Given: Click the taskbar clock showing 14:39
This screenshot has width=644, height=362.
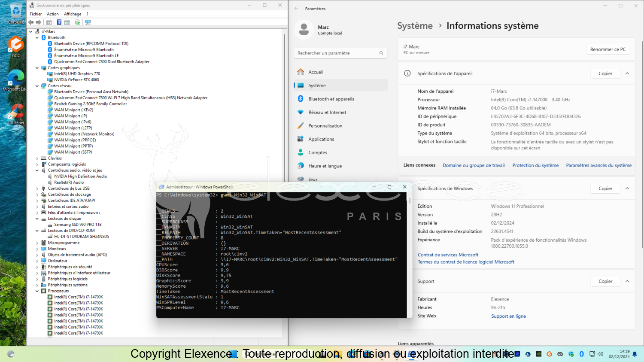Looking at the screenshot, I should pos(619,354).
